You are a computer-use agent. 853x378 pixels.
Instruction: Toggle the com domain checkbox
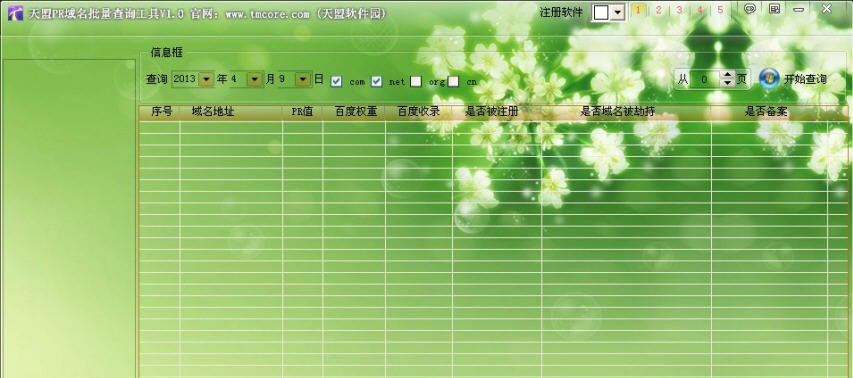pyautogui.click(x=337, y=81)
